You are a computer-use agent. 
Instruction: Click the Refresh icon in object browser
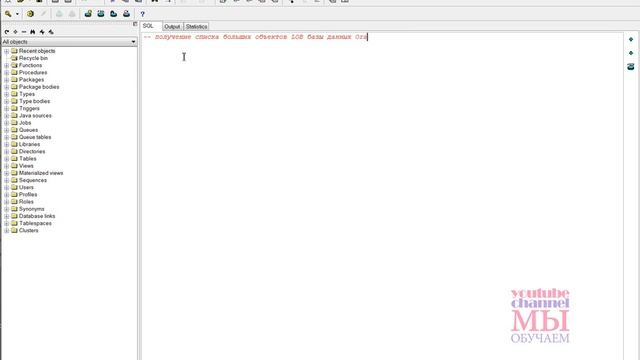pos(7,32)
